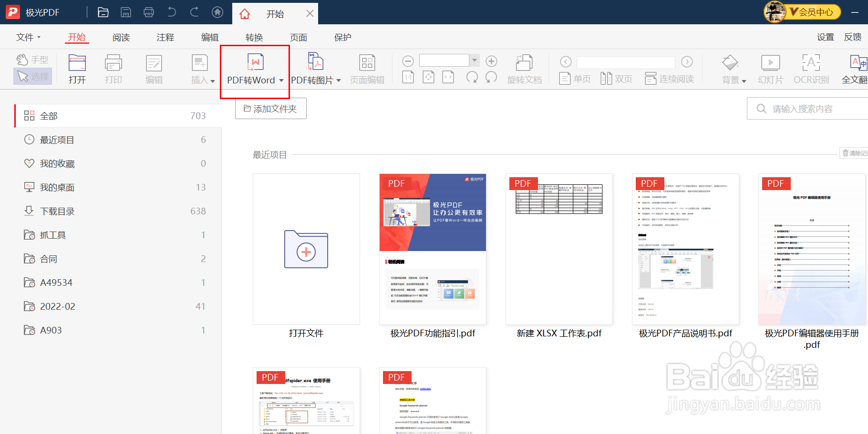
Task: Switch to 双页 two-page view mode
Action: click(617, 78)
